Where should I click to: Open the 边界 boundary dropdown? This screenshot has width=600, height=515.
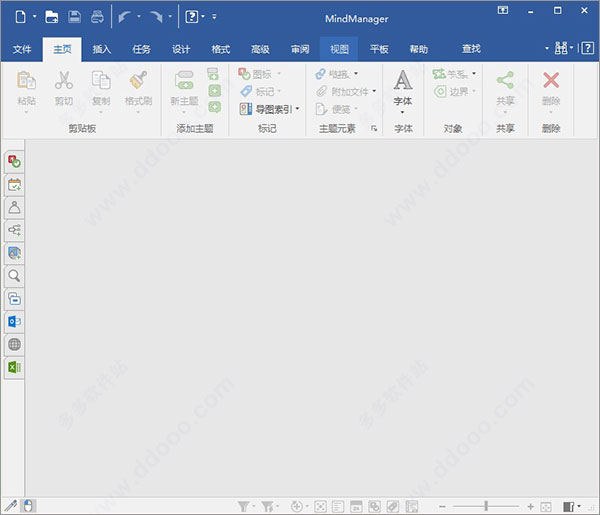[474, 91]
